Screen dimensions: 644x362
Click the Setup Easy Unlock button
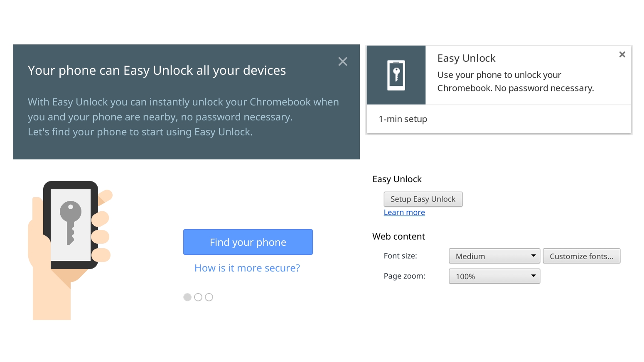423,199
